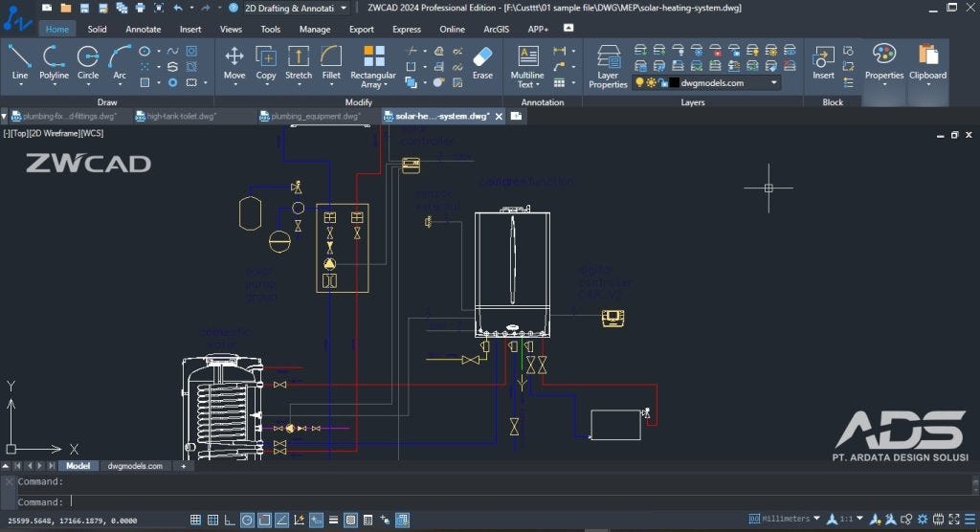The height and width of the screenshot is (532, 980).
Task: Click the Help question mark icon
Action: click(x=234, y=8)
